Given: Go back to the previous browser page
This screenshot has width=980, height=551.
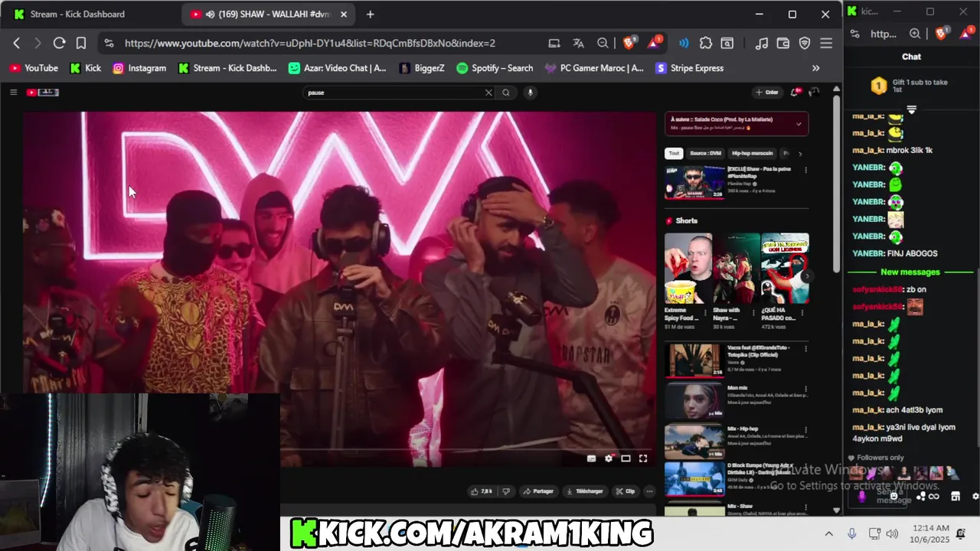Looking at the screenshot, I should tap(17, 43).
